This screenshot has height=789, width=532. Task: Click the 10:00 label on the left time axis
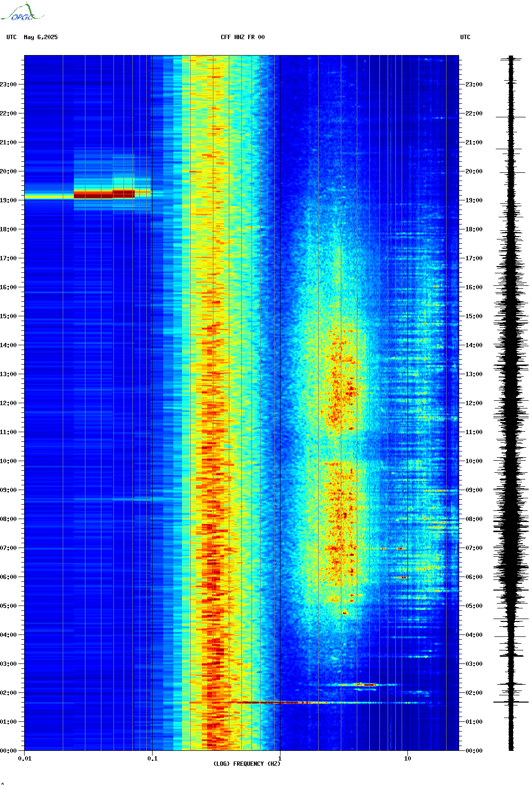point(8,461)
